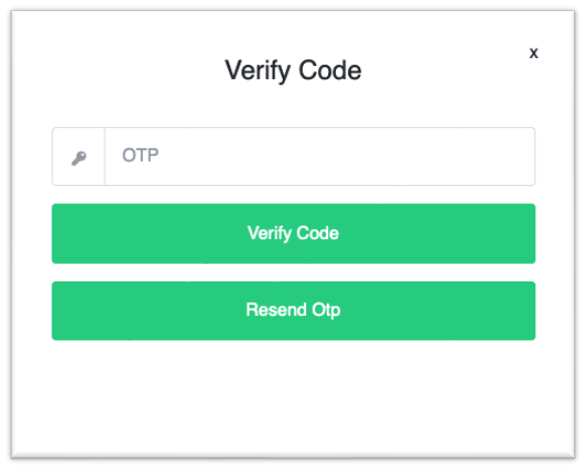Click the Resend Otp button
The image size is (586, 470).
[293, 311]
